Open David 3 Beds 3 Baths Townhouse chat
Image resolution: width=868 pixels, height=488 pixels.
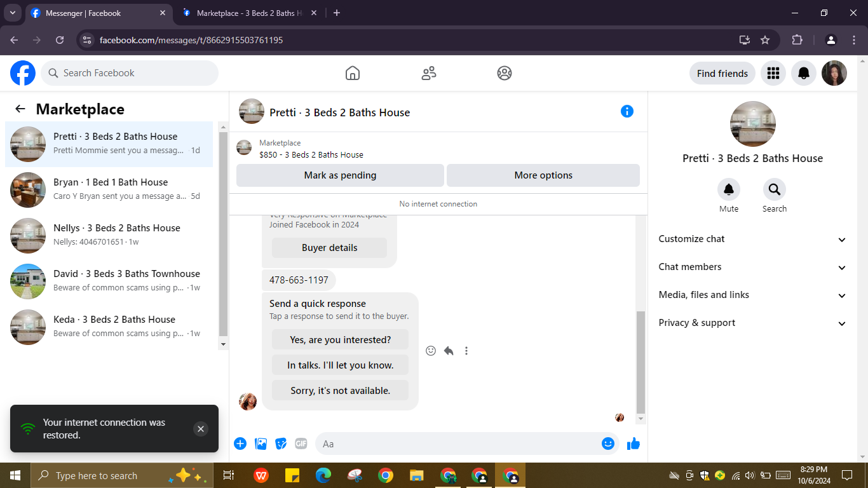point(109,281)
